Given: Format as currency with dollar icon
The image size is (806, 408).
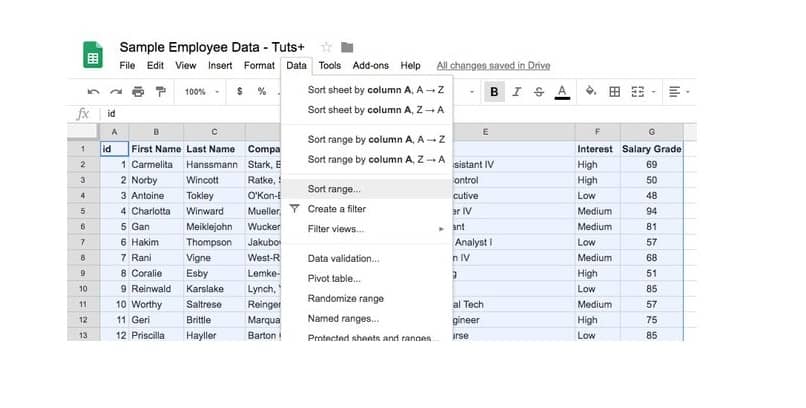Looking at the screenshot, I should 240,91.
